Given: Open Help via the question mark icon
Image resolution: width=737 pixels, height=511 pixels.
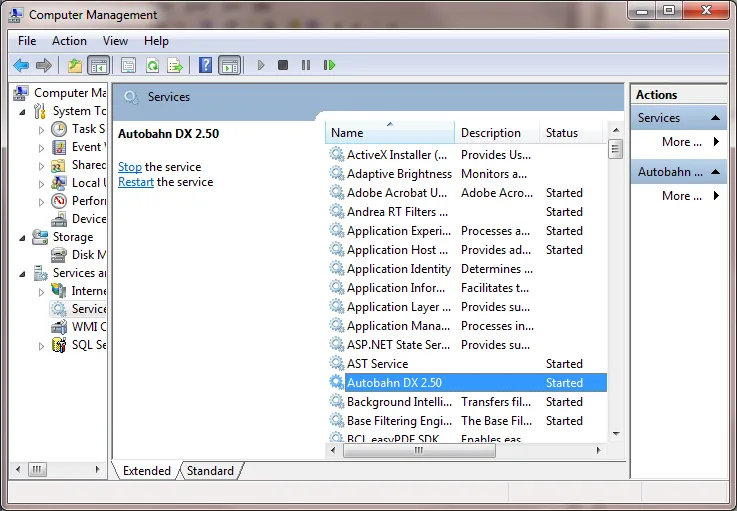Looking at the screenshot, I should point(205,65).
